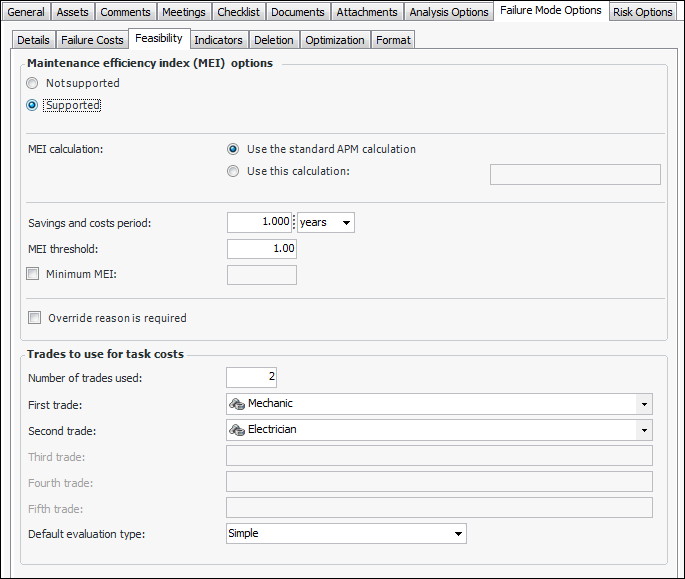The width and height of the screenshot is (685, 579).
Task: Check Override reason is required
Action: click(x=35, y=318)
